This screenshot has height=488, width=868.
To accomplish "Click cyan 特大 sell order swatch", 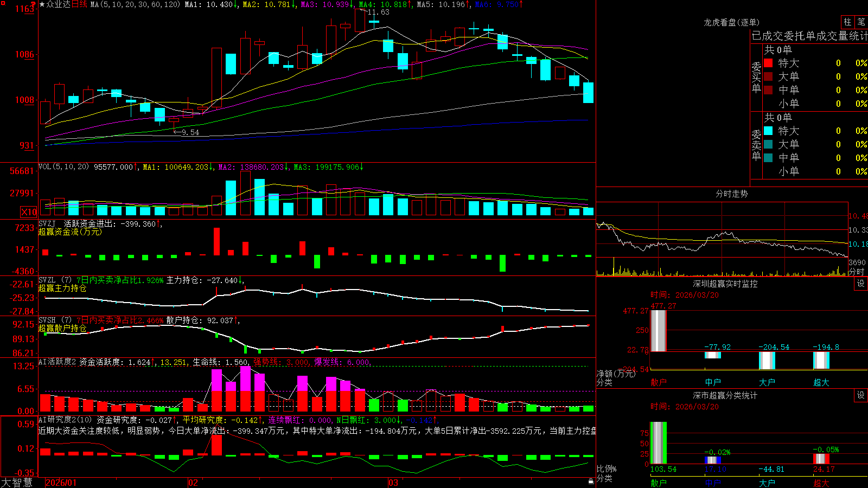I will (x=768, y=131).
